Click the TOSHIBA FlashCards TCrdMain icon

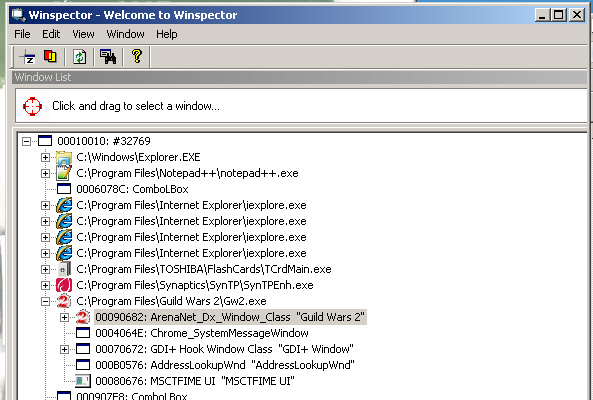(x=64, y=269)
